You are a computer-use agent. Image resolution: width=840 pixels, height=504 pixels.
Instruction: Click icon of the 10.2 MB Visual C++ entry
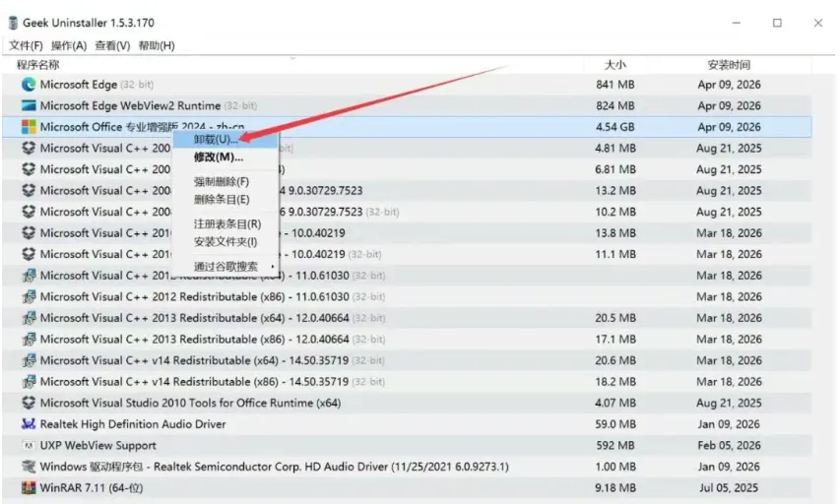pos(29,212)
